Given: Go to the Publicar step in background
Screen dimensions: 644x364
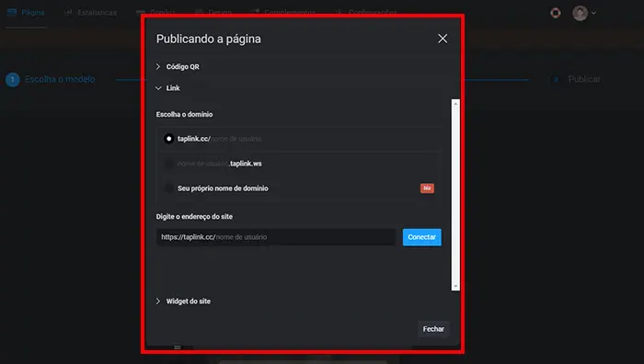Looking at the screenshot, I should click(576, 79).
